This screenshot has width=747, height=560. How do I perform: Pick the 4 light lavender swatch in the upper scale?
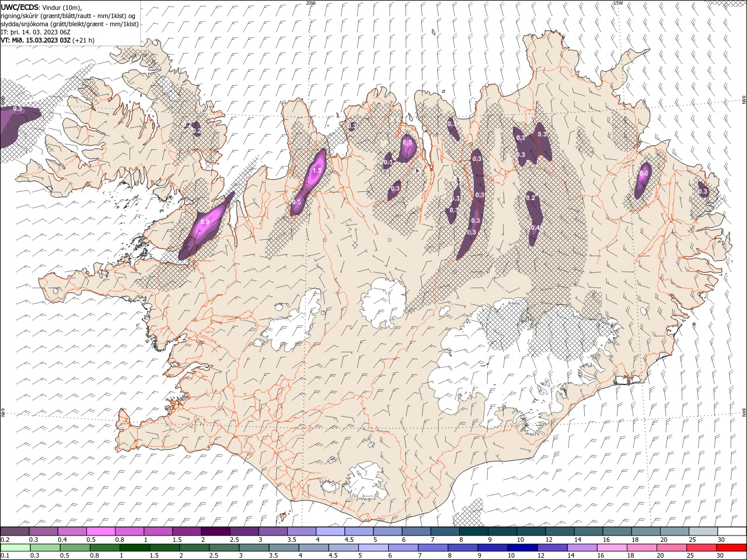[x=330, y=531]
